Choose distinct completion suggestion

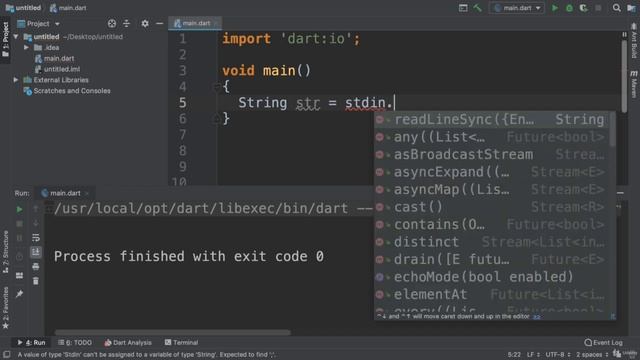click(x=492, y=242)
